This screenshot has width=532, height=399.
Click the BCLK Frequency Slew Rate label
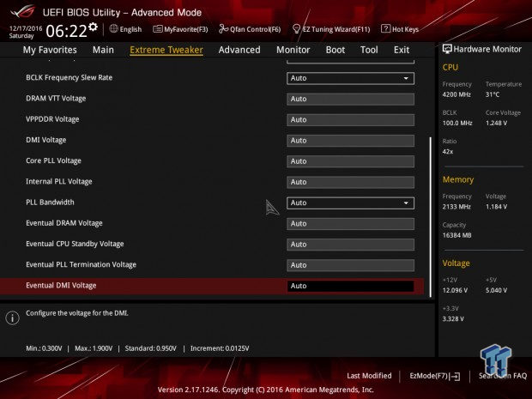point(69,77)
